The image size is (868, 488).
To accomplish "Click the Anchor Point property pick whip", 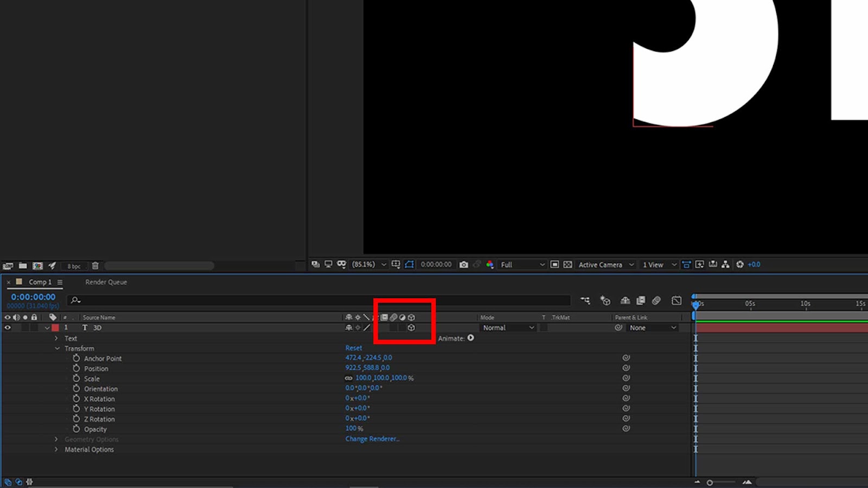I will click(x=626, y=358).
